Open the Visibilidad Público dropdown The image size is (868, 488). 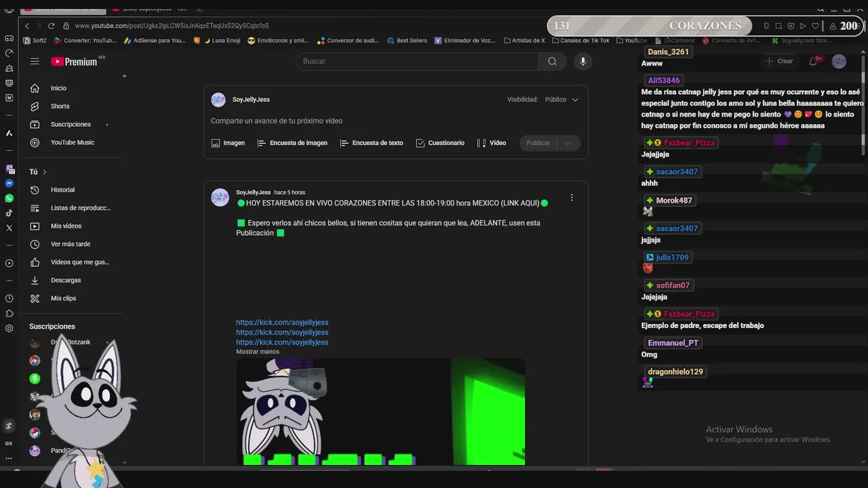tap(561, 100)
